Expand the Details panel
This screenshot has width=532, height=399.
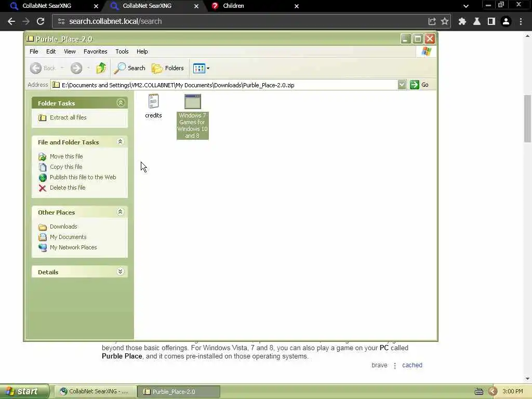click(x=120, y=271)
